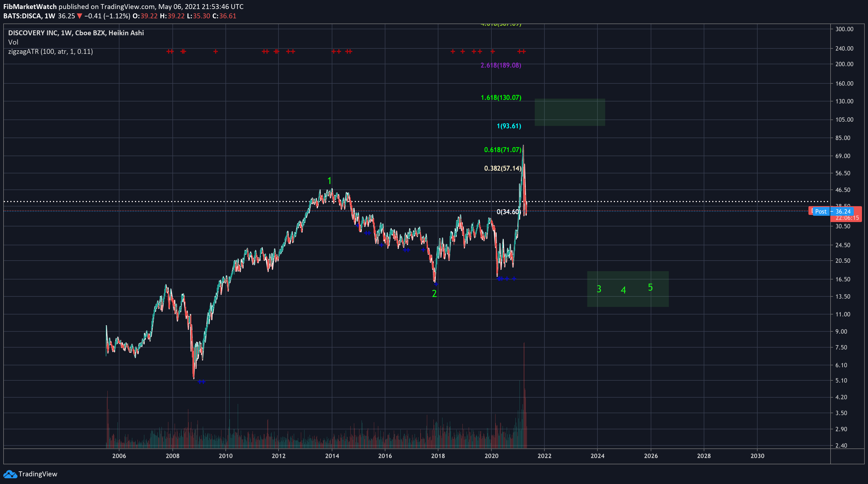Select the green wave 2 label
This screenshot has width=868, height=484.
(434, 294)
